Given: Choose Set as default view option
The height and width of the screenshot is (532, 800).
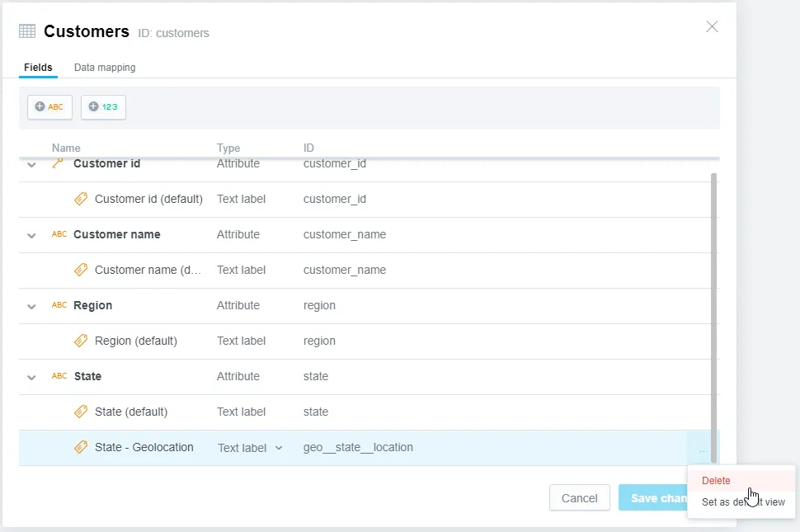Looking at the screenshot, I should tap(741, 501).
